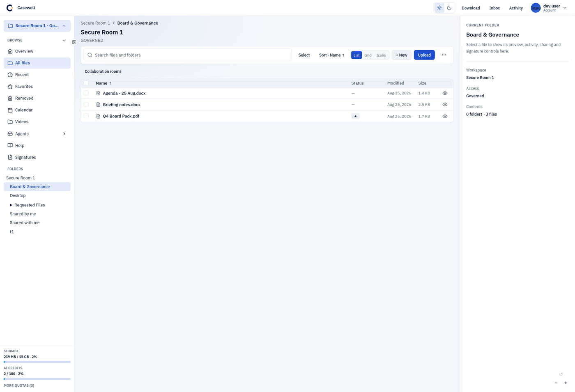Check the box for Agenda - 25 Aug.docx
575x392 pixels.
click(86, 93)
